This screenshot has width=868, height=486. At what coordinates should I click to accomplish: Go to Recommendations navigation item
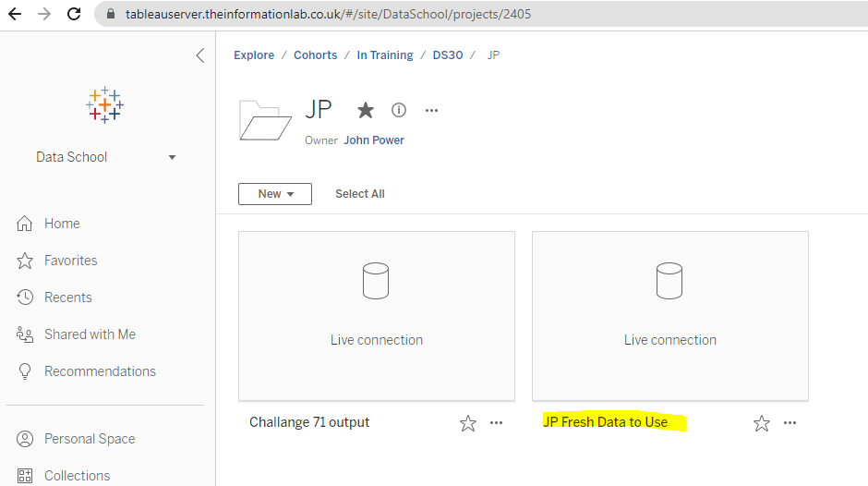(101, 371)
